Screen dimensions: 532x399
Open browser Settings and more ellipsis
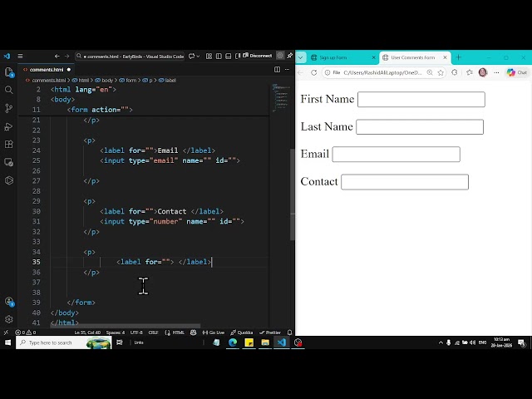496,72
